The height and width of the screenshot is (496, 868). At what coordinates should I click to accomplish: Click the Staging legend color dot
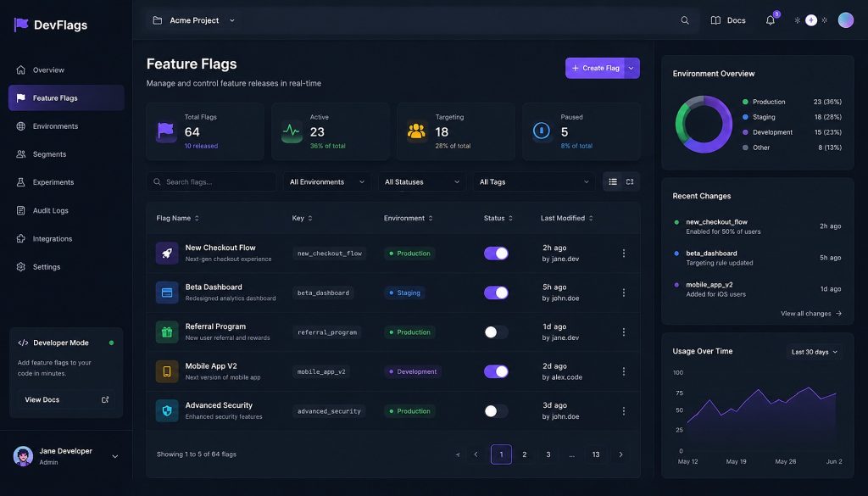tap(745, 117)
